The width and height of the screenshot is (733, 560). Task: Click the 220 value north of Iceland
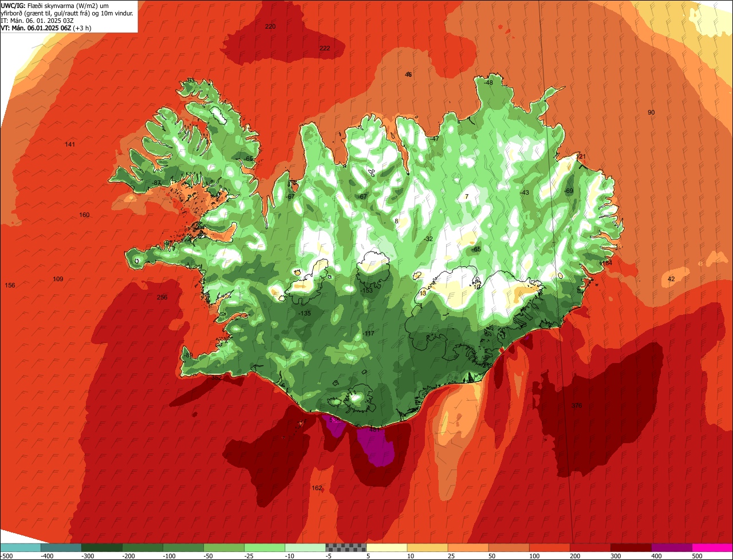click(x=270, y=26)
